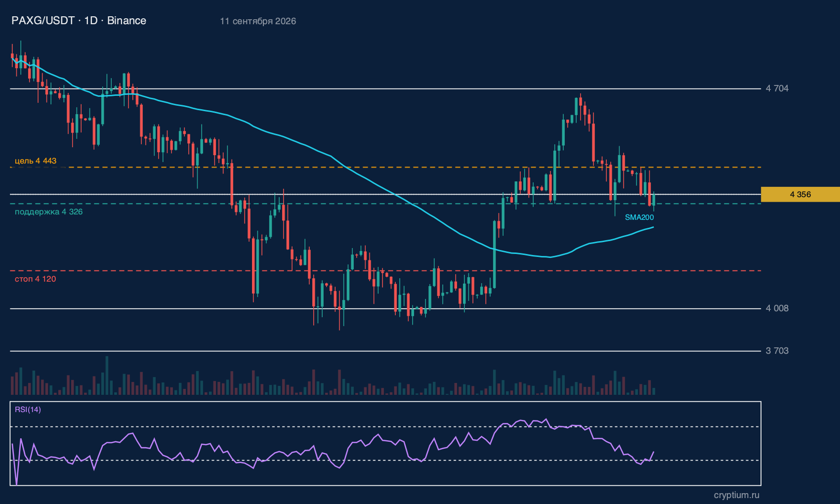Click the 3 703 level label
Screen dimensions: 840x504
tap(777, 351)
